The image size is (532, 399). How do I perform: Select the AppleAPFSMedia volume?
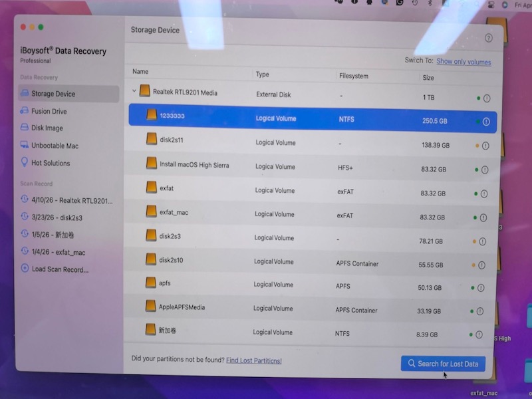pyautogui.click(x=308, y=309)
